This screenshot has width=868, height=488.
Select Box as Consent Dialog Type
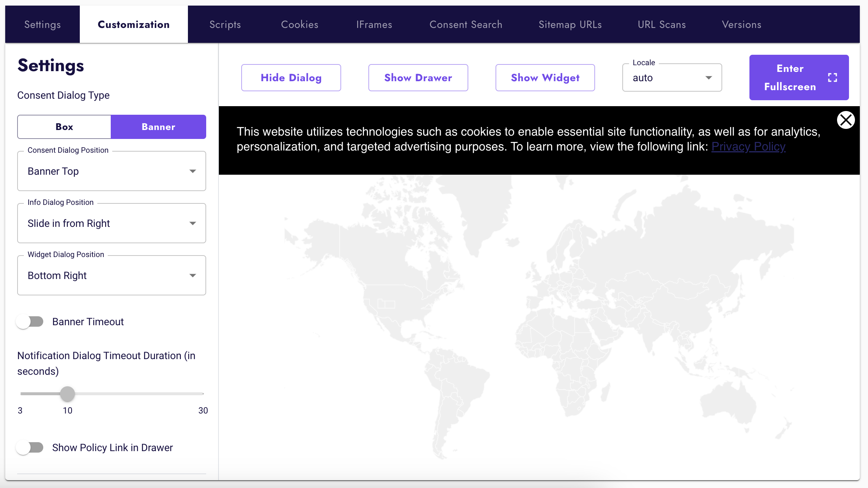coord(64,127)
